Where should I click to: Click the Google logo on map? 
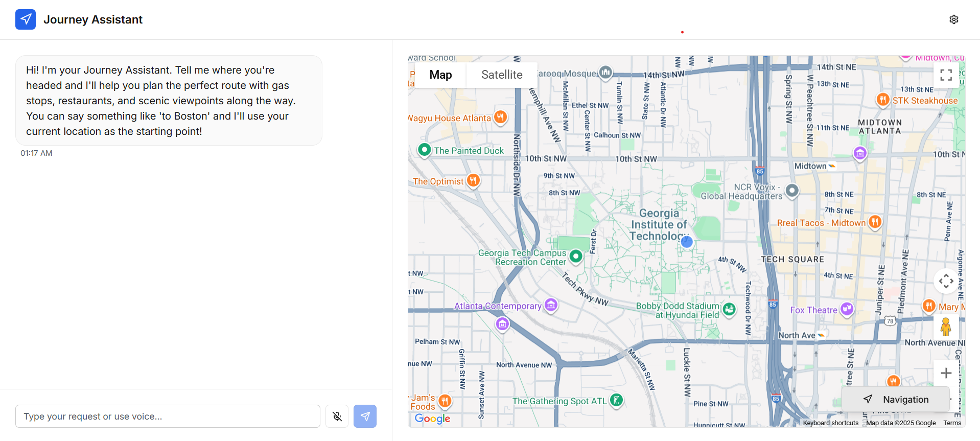point(432,419)
